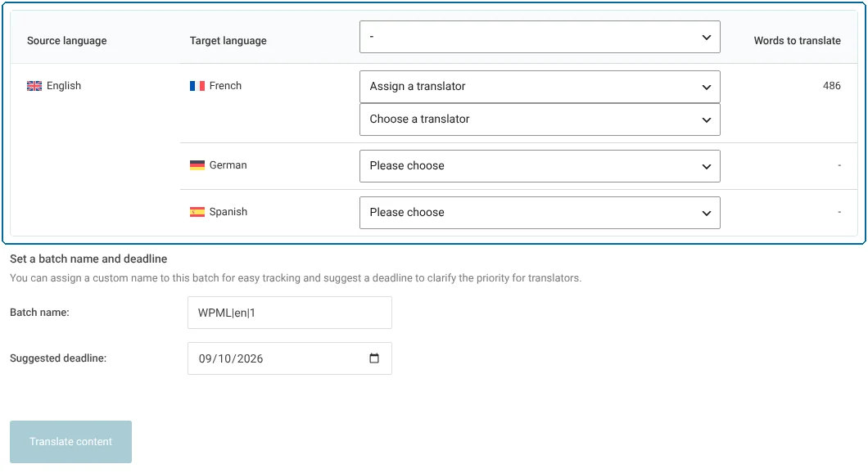Screen dimensions: 868x473
Task: Click the Spanish flag icon
Action: pos(197,212)
